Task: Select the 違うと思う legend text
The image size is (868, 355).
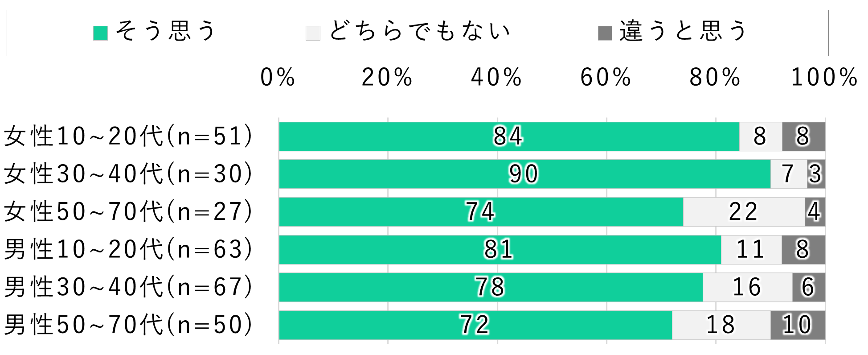Action: pos(683,31)
